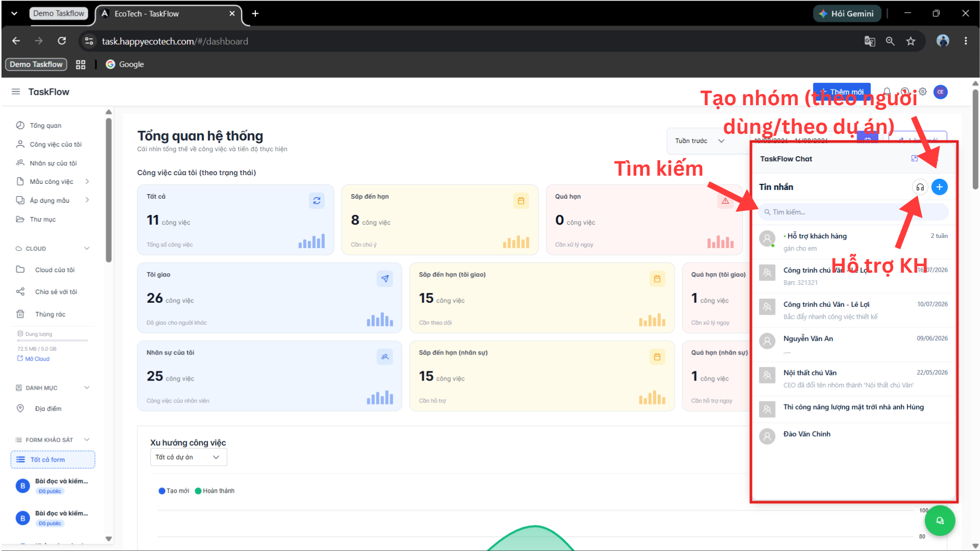The image size is (980, 551).
Task: Collapse the CLOUD section
Action: pos(87,249)
